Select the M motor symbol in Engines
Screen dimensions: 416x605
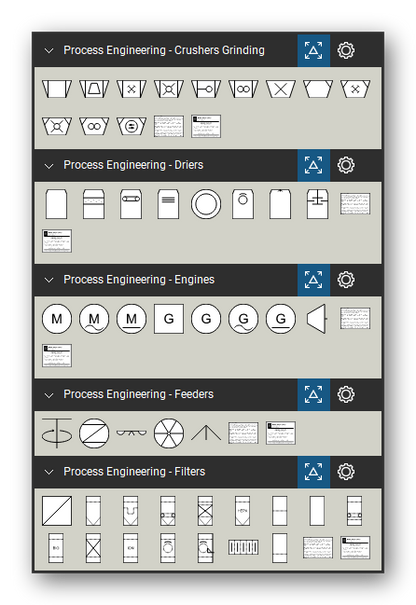57,319
